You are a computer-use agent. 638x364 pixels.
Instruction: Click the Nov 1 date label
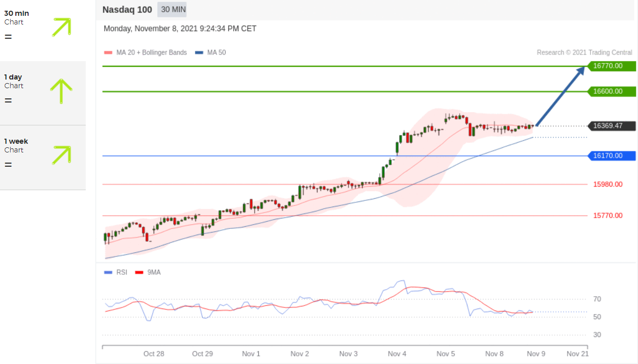pos(251,354)
